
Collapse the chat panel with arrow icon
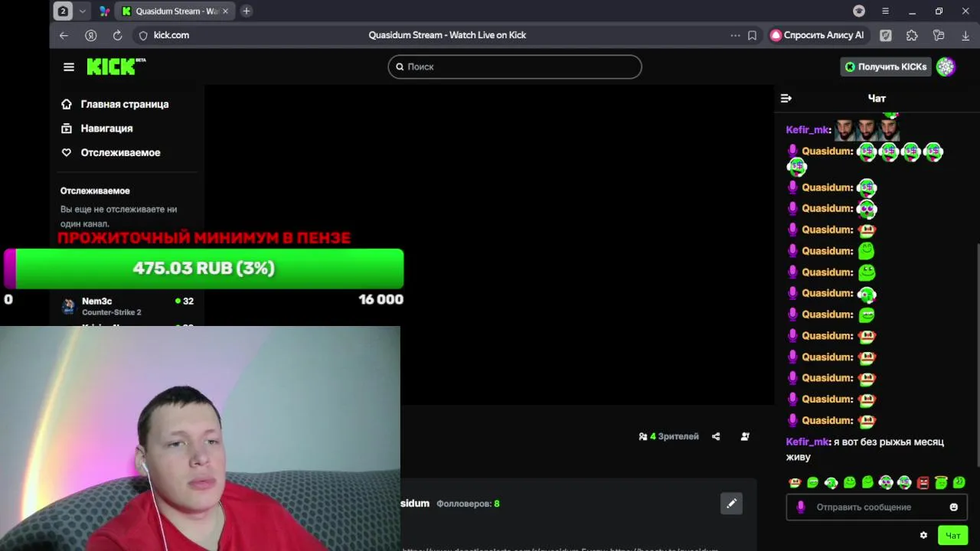click(786, 98)
